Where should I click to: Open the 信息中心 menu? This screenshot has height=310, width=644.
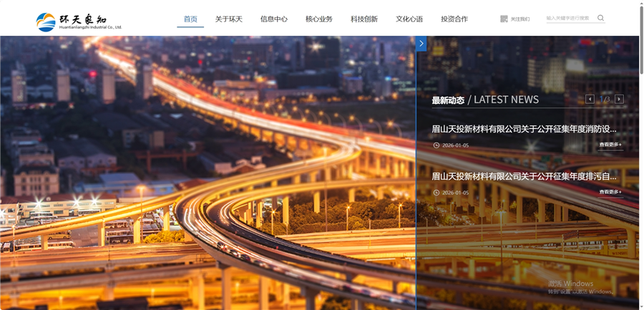(x=274, y=19)
